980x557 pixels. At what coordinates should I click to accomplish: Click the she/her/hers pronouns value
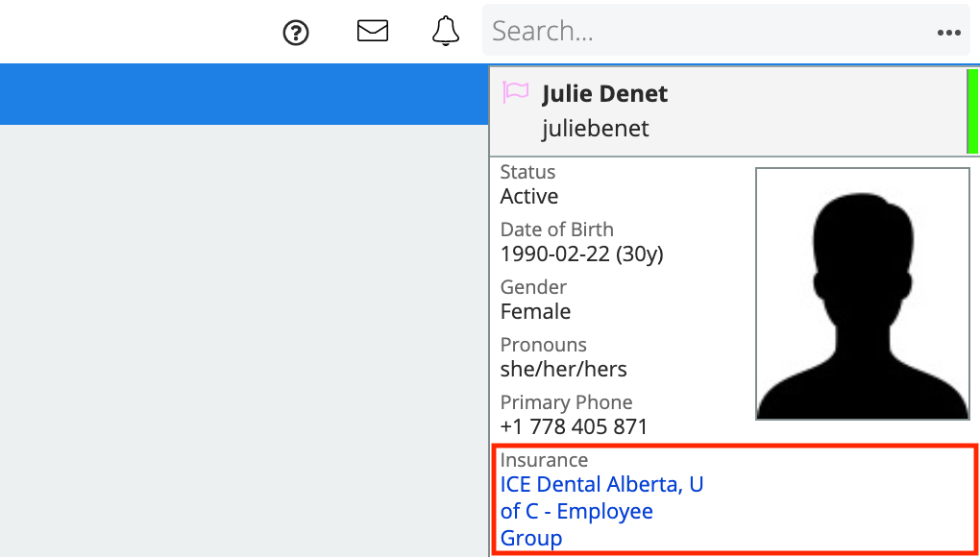pos(563,369)
